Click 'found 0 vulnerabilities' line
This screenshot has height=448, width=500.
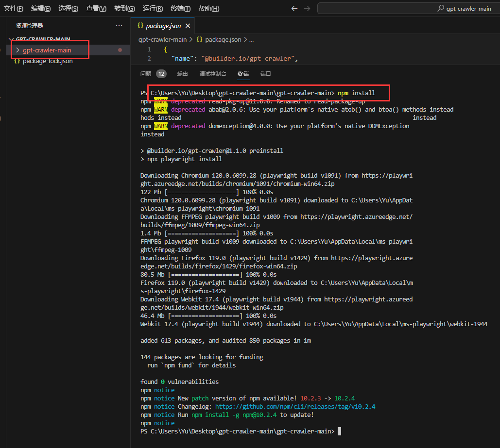[x=179, y=382]
